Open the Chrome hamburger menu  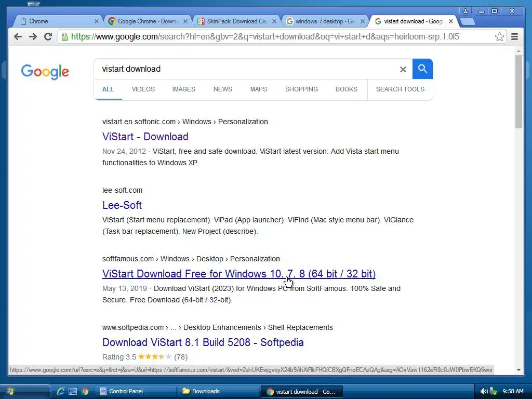click(x=514, y=37)
